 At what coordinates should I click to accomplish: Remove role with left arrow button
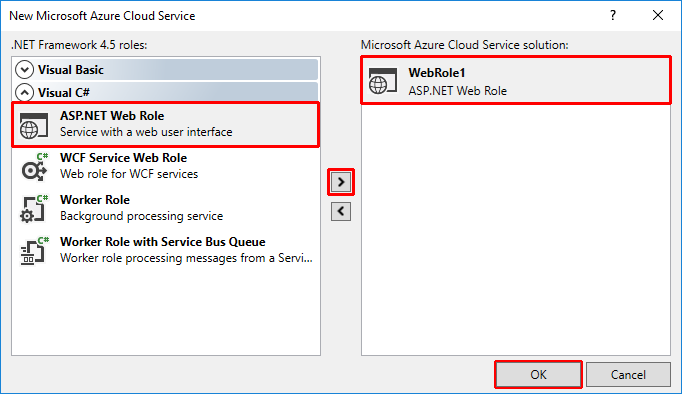tap(341, 212)
